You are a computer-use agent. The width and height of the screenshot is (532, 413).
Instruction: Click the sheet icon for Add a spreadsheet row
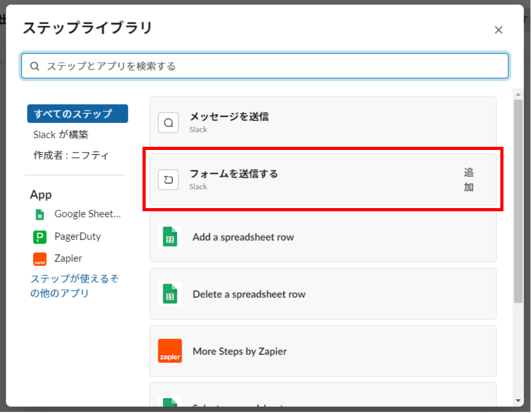coord(170,237)
